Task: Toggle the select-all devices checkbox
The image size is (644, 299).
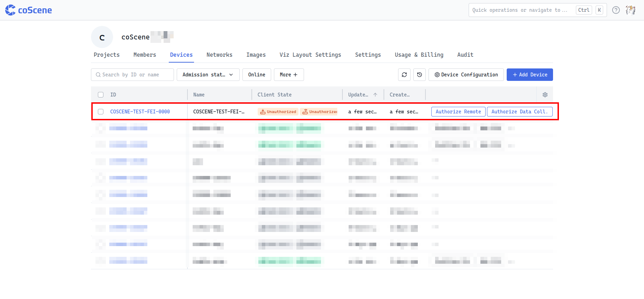Action: (x=101, y=95)
